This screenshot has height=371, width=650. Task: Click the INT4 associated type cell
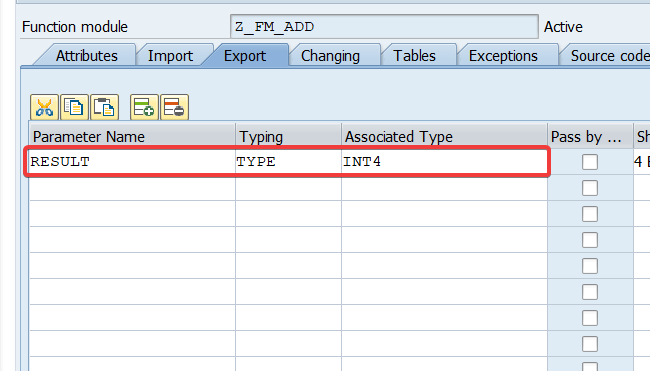[x=444, y=162]
